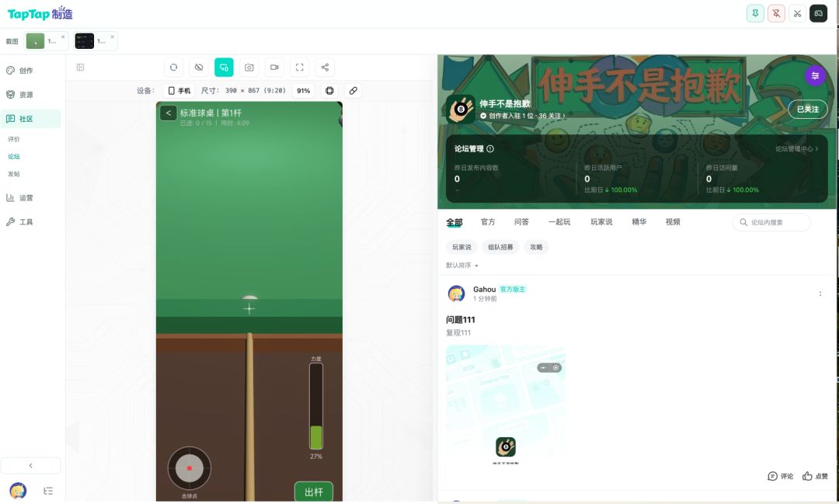Select the 一起玩 forum tab

point(559,222)
